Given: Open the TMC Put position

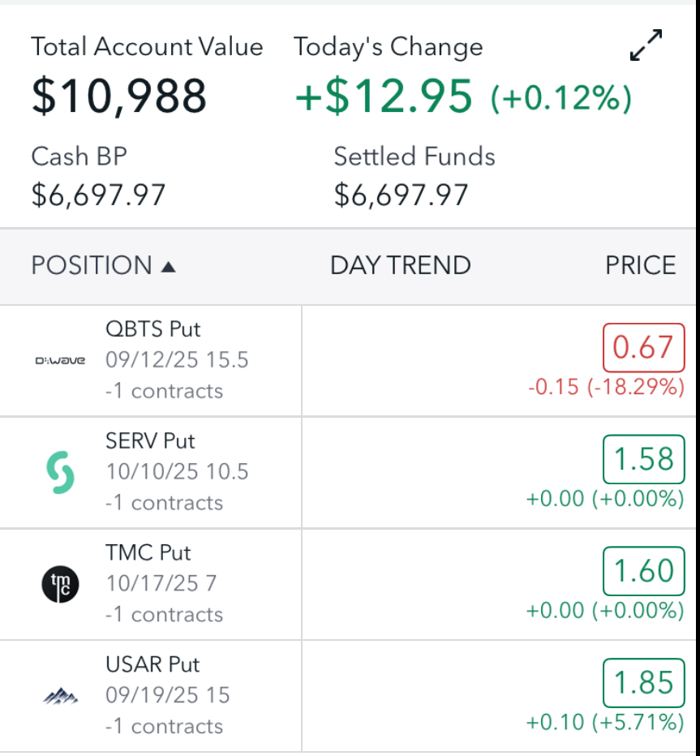Looking at the screenshot, I should coord(148,553).
